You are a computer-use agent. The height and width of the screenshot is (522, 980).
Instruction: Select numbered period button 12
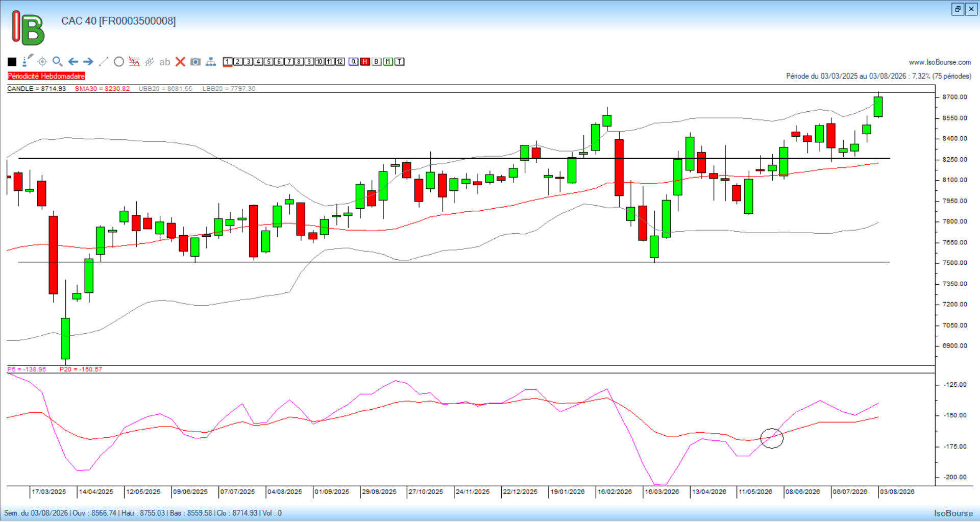point(340,62)
